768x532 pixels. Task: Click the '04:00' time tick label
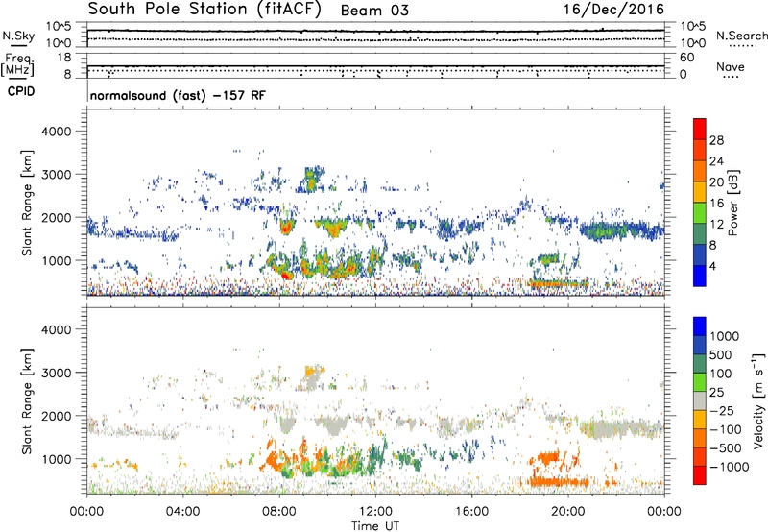(x=182, y=512)
